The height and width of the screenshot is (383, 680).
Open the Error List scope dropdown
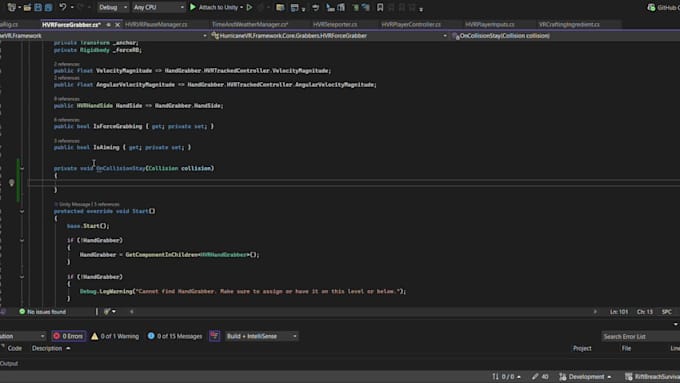click(x=23, y=336)
